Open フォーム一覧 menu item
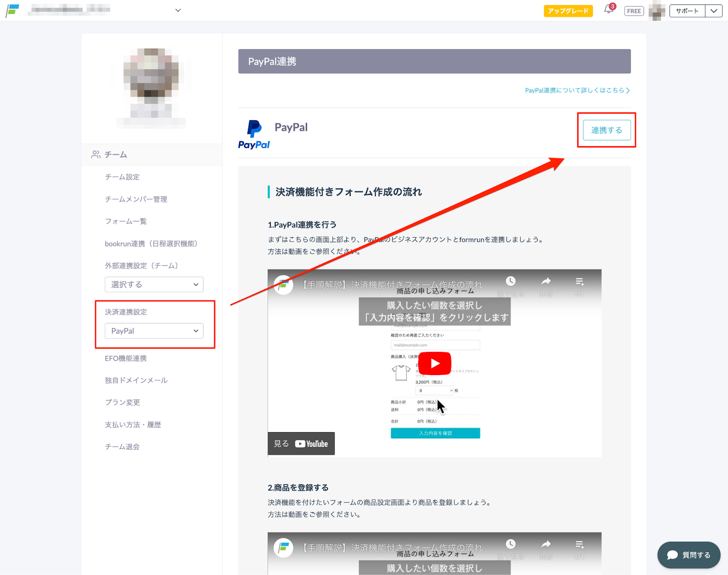 [126, 221]
